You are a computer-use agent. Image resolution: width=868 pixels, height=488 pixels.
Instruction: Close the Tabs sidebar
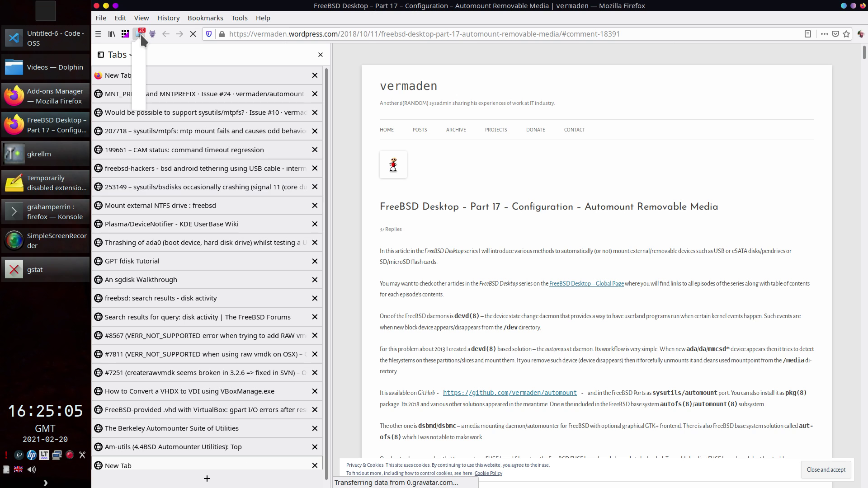click(321, 55)
